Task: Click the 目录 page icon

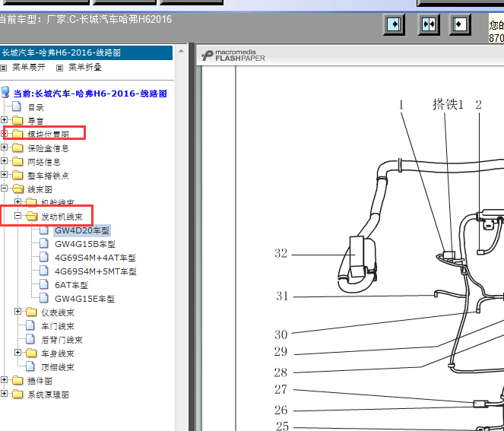Action: [x=17, y=106]
